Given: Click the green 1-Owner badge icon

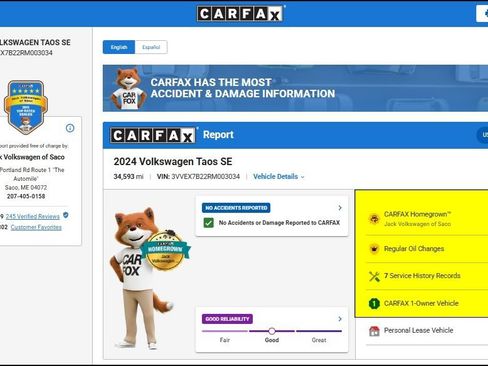Looking at the screenshot, I should coord(374,303).
